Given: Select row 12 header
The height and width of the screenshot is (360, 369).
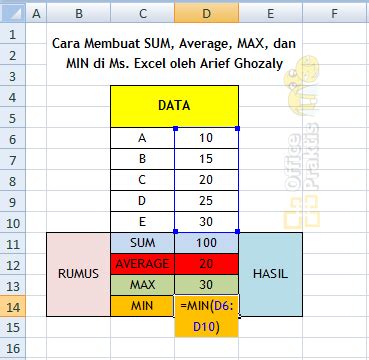Looking at the screenshot, I should tap(12, 264).
